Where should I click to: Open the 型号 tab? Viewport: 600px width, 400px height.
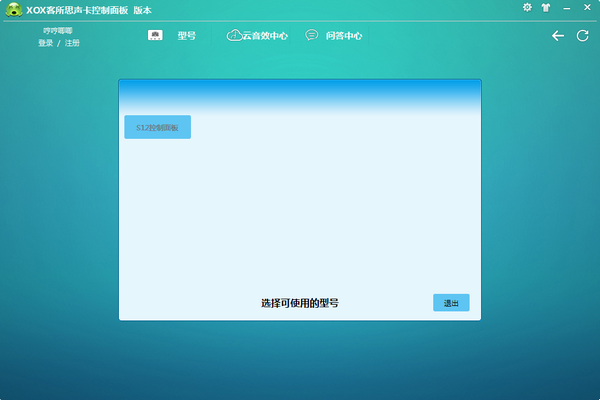tap(187, 36)
